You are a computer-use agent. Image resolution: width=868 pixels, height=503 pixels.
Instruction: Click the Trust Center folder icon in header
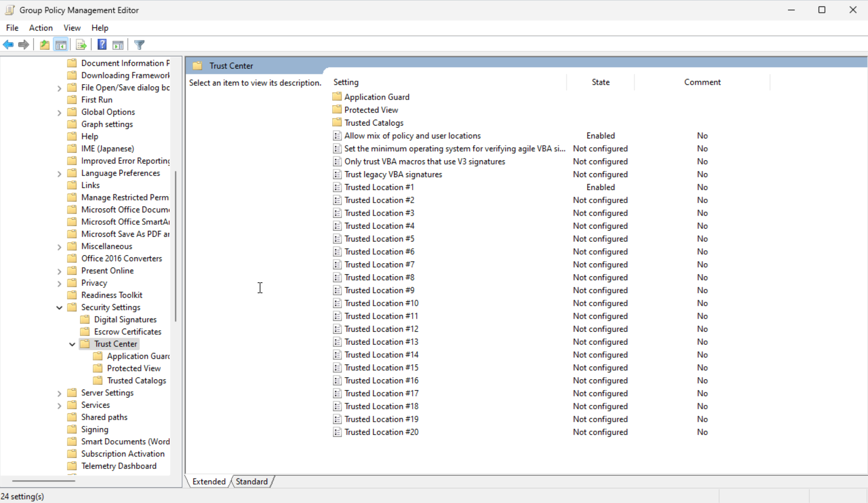[198, 65]
